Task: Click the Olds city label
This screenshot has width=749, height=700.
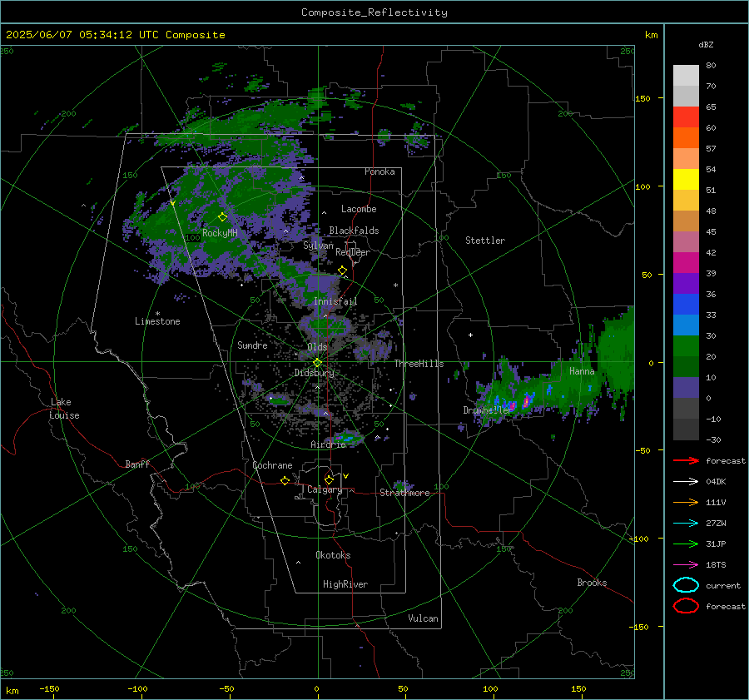Action: coord(317,347)
